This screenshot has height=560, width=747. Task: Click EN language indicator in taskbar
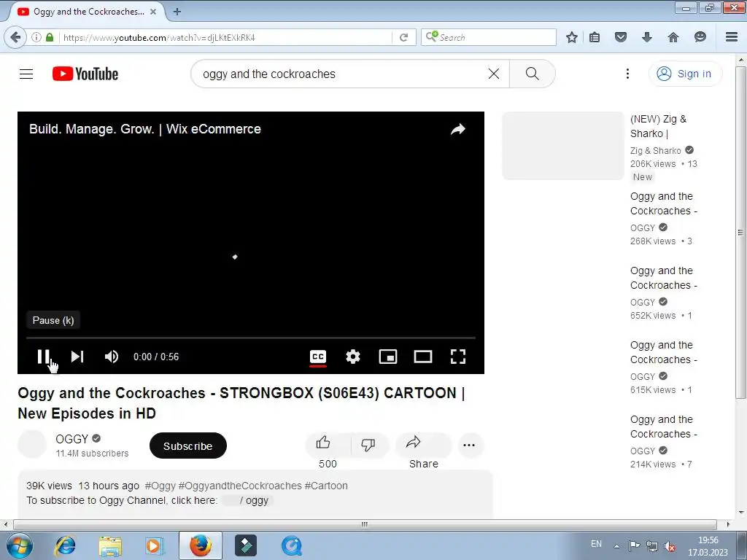click(x=596, y=544)
